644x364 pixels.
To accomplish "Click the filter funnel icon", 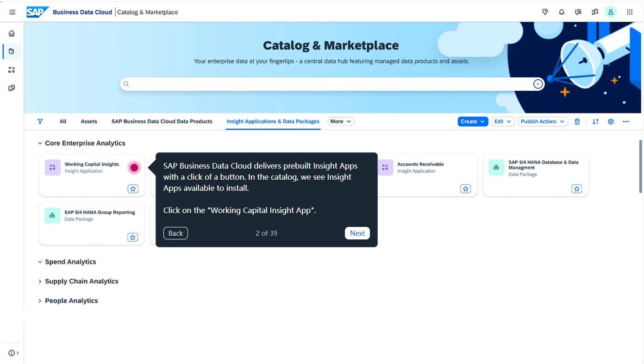I will 40,121.
